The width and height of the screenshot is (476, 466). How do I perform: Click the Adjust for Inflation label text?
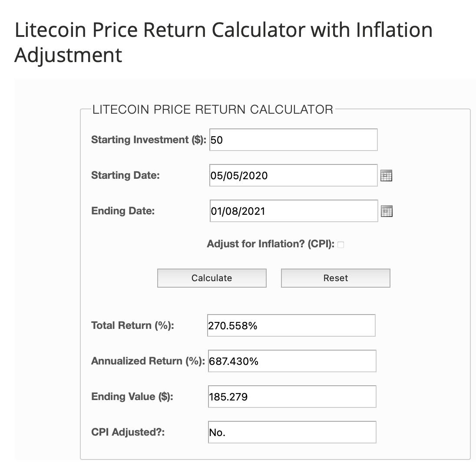click(x=270, y=244)
